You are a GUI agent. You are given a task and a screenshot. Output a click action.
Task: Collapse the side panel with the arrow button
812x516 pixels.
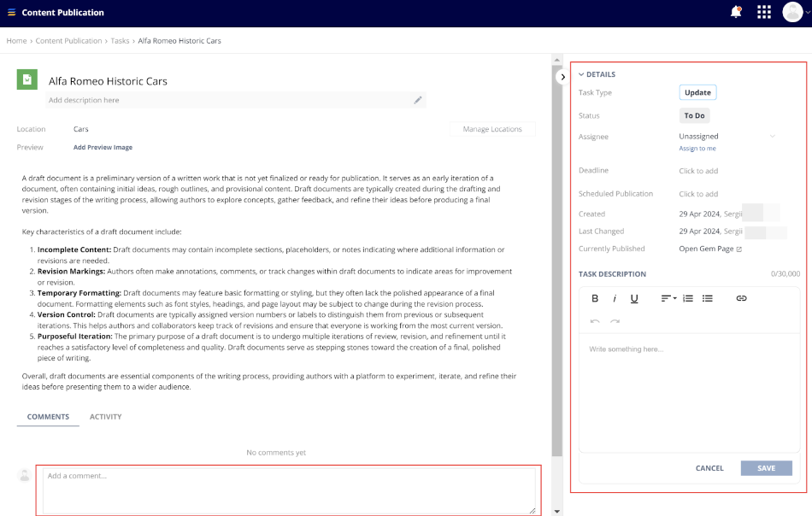(x=562, y=77)
